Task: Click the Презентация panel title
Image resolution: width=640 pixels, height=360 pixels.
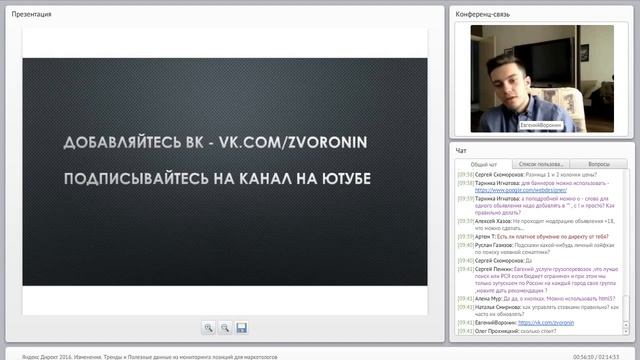Action: pos(31,14)
